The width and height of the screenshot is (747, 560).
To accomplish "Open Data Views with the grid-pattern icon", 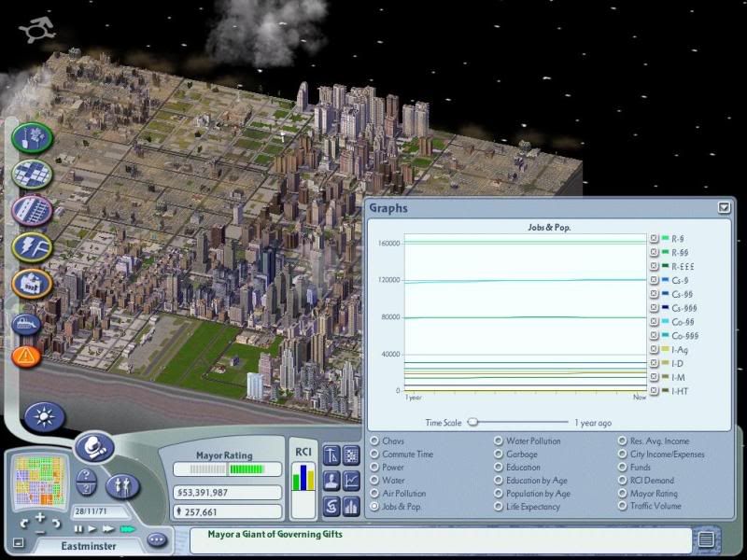I will click(x=352, y=455).
